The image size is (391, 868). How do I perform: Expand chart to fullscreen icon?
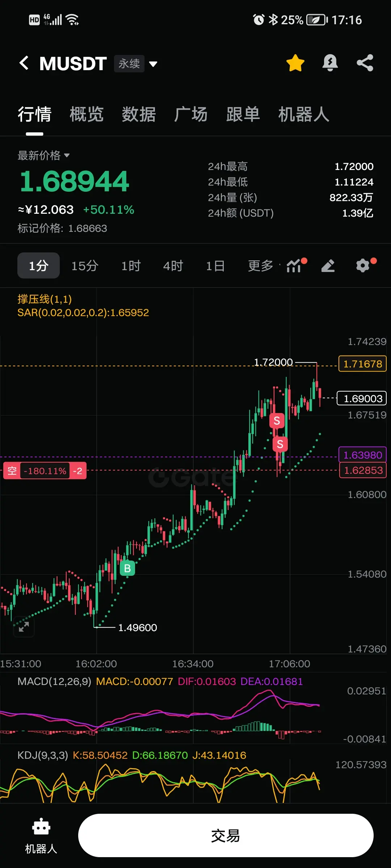(x=24, y=626)
